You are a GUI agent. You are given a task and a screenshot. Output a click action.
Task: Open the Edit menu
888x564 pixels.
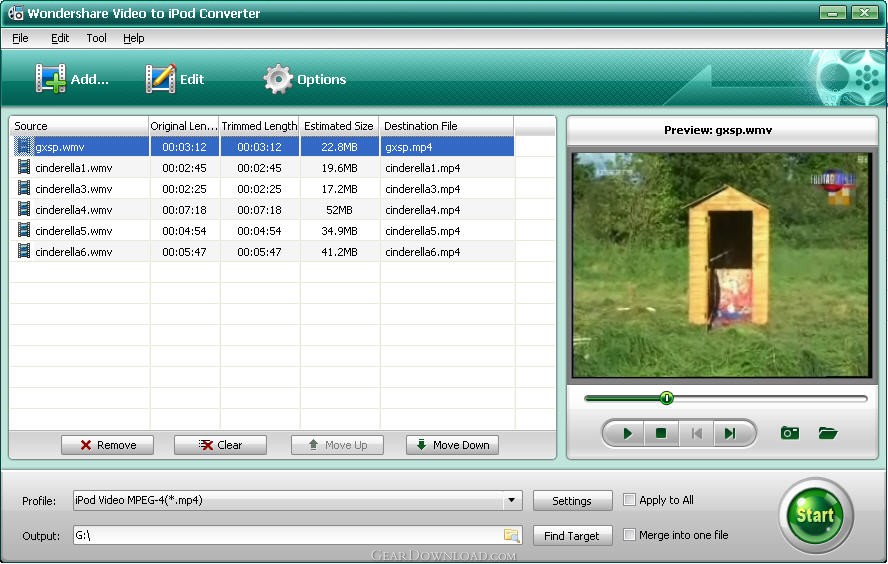60,38
